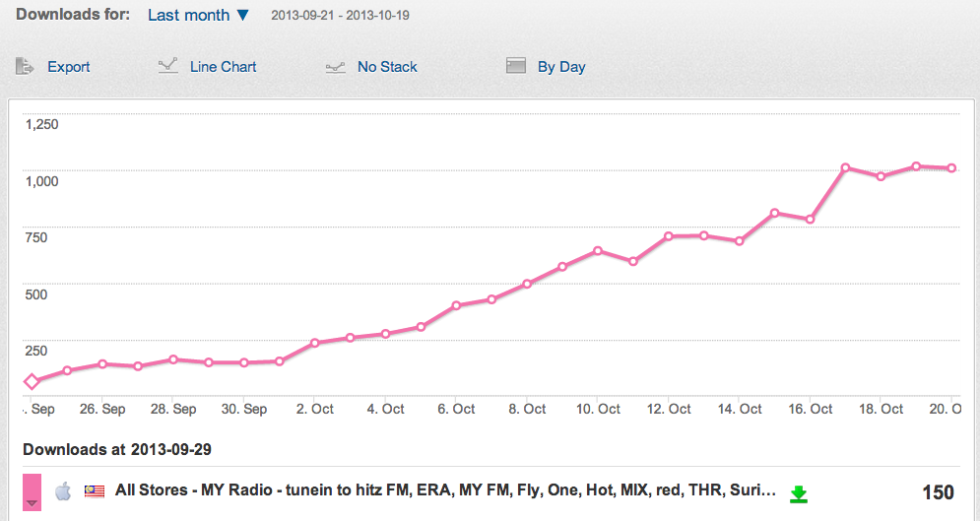Click the data point above 6. Oct
Screen dimensions: 980x521
point(456,305)
